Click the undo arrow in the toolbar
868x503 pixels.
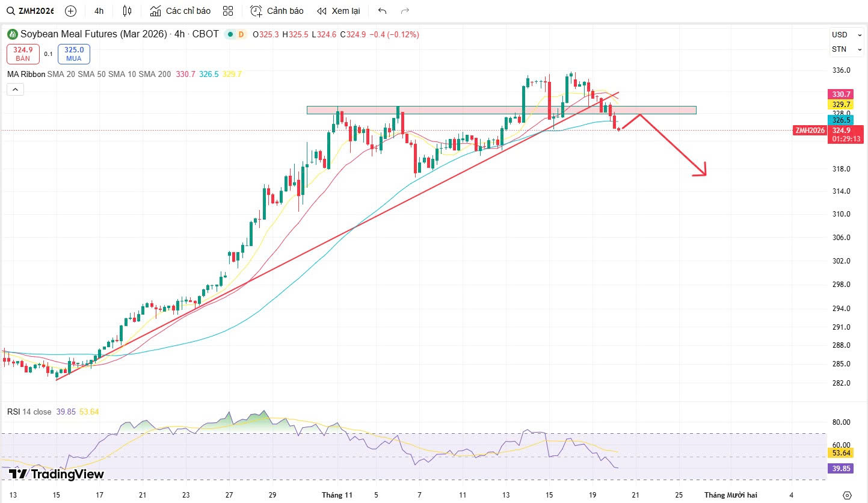pyautogui.click(x=382, y=11)
